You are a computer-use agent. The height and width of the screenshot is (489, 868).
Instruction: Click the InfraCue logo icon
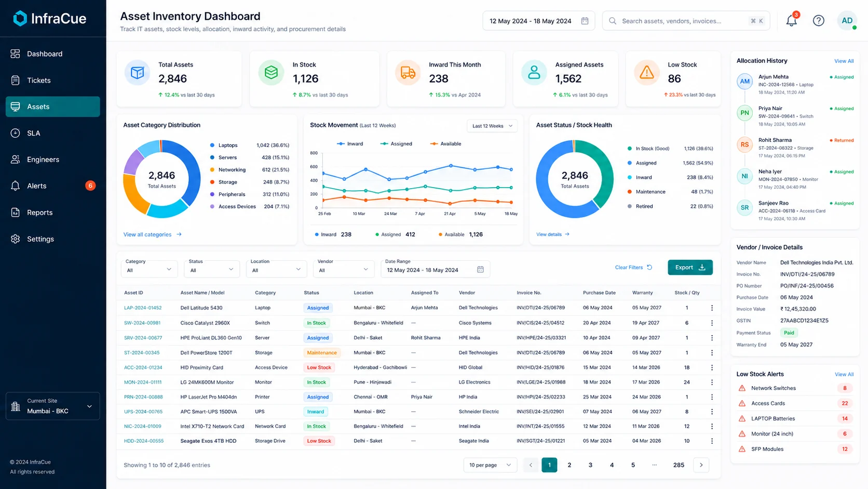[x=20, y=18]
